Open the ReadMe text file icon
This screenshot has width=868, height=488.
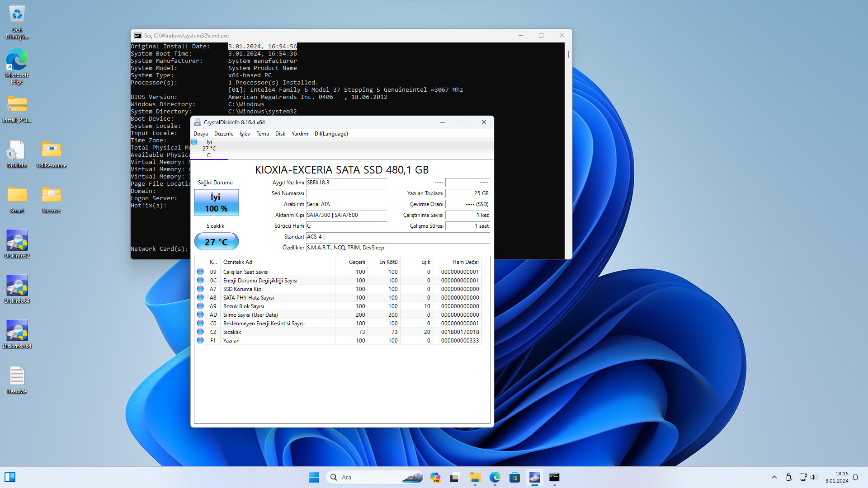coord(17,377)
